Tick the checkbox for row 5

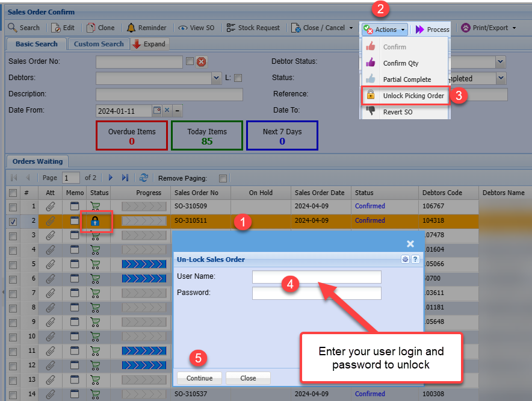pos(13,265)
